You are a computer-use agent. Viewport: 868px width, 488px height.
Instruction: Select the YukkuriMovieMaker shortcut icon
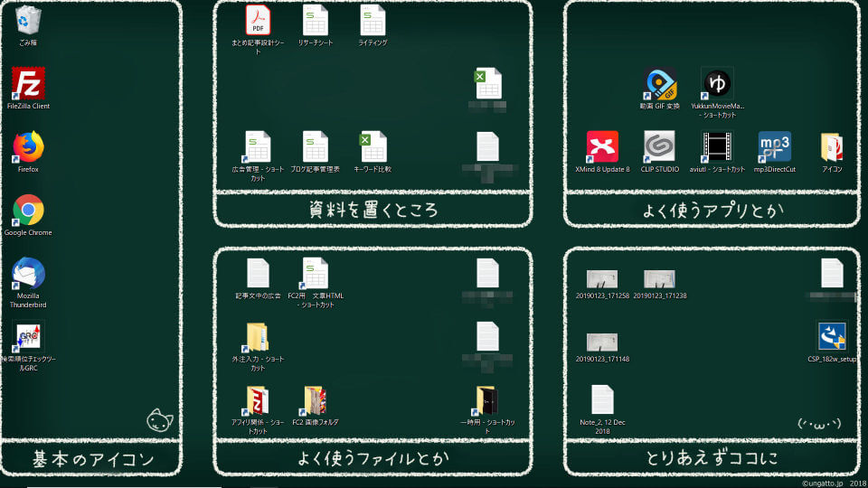tap(717, 84)
